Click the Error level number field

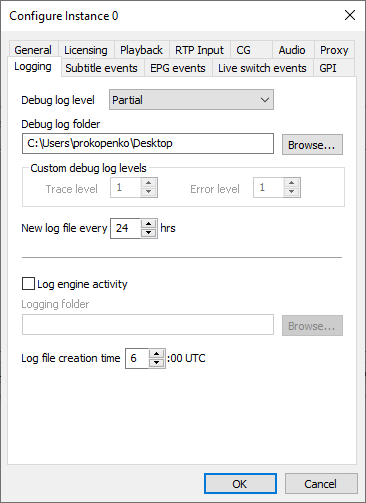click(x=269, y=188)
